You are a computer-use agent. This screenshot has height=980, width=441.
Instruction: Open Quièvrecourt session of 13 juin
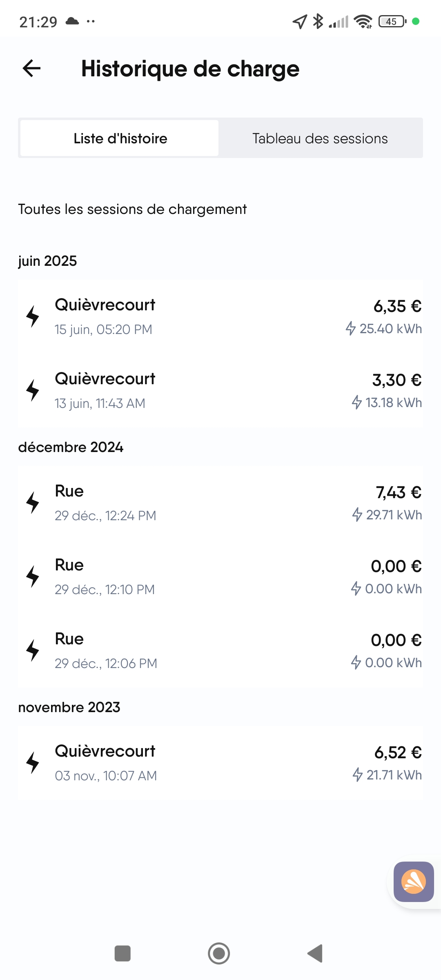pos(220,390)
